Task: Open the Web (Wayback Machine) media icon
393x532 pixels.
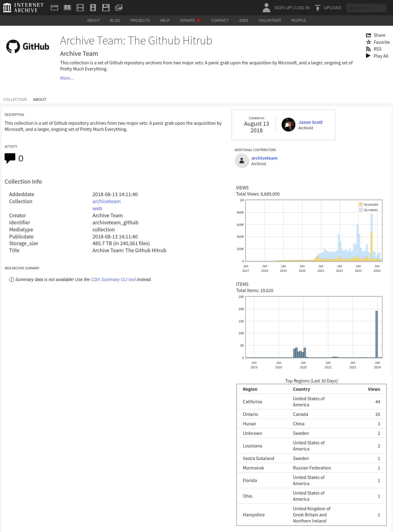Action: (x=54, y=8)
